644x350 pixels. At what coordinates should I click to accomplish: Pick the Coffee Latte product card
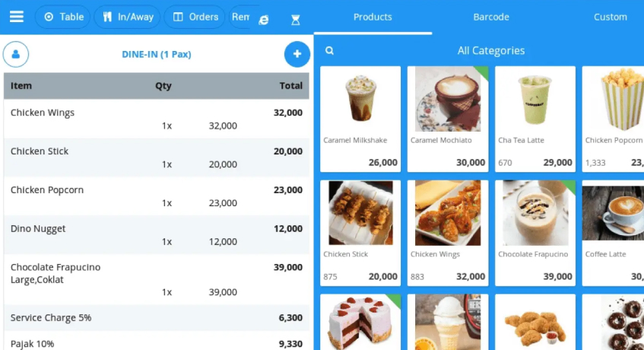click(x=613, y=233)
